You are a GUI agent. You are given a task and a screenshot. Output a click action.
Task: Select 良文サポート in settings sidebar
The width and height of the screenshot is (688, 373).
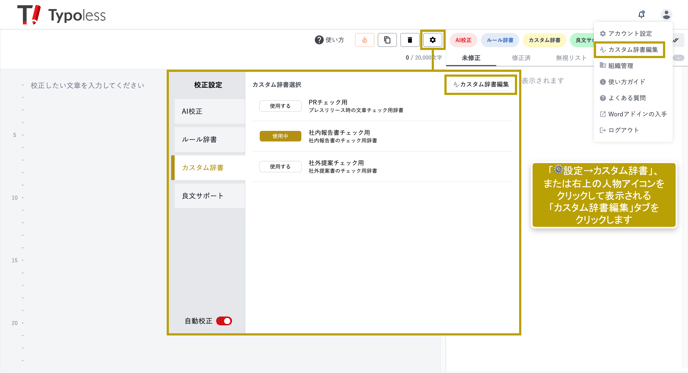tap(210, 196)
